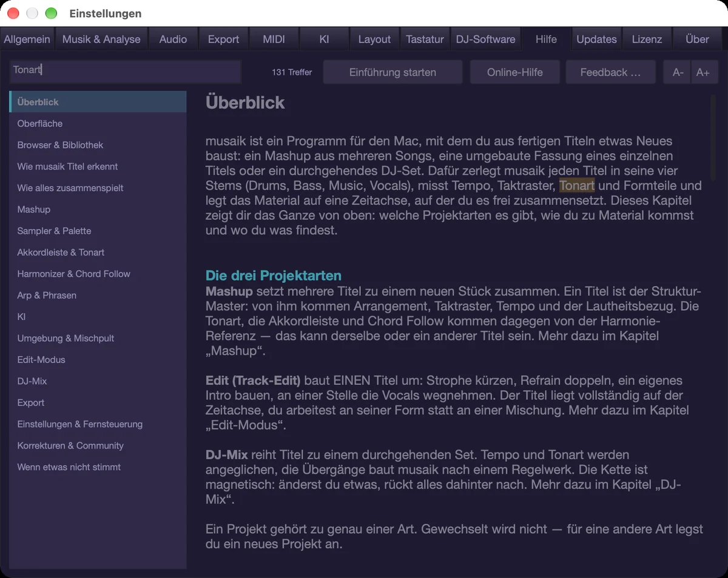Decrease font size with A-
This screenshot has height=578, width=728.
pyautogui.click(x=678, y=72)
